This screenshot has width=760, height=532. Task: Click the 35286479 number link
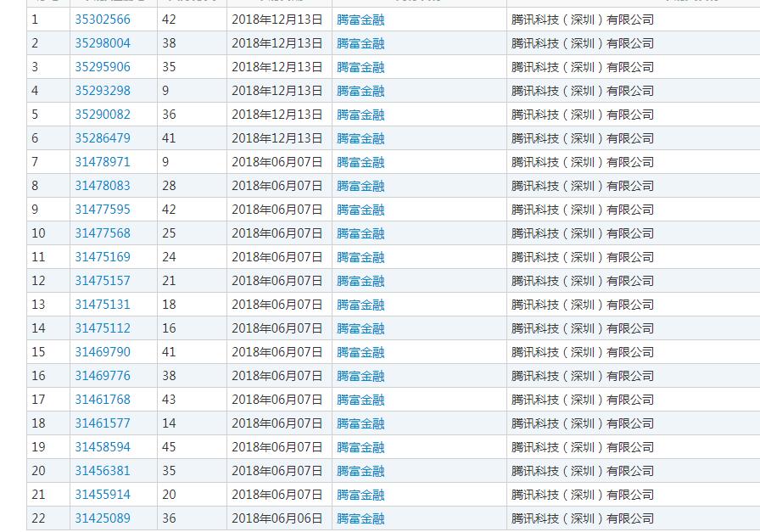click(103, 138)
